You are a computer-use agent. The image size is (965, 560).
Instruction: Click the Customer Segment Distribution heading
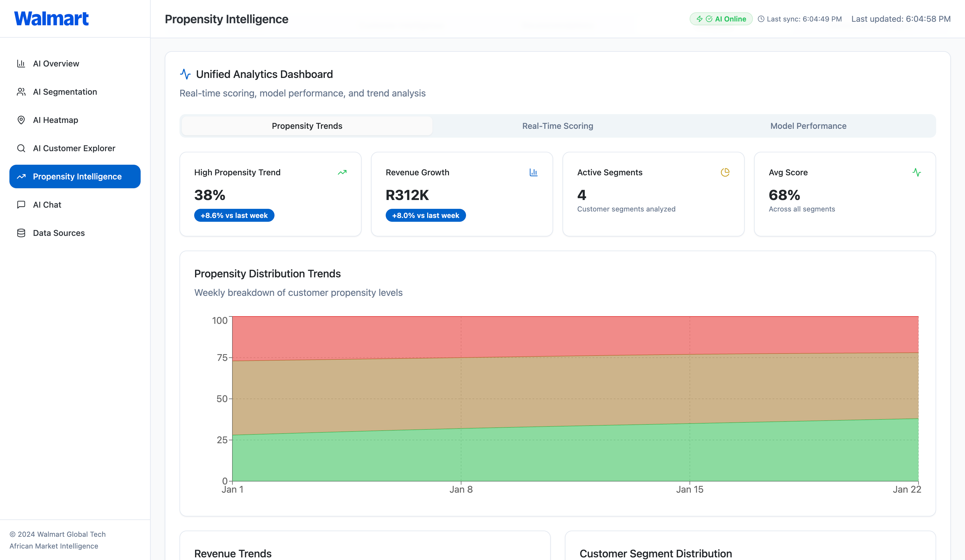[x=655, y=554]
